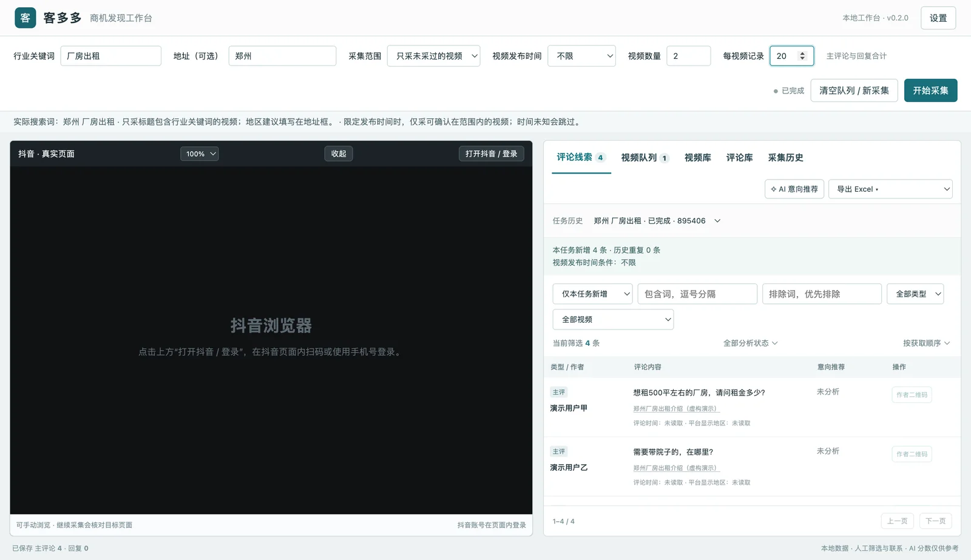This screenshot has width=971, height=560.
Task: Open the 采集范围 dropdown
Action: point(433,56)
